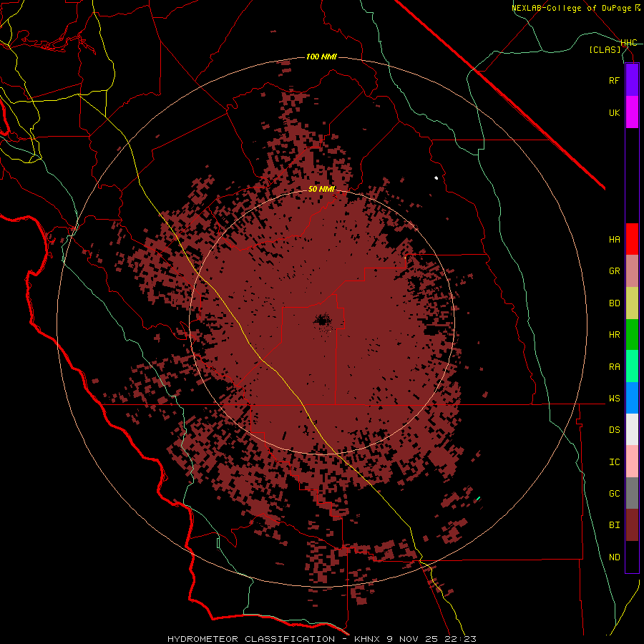
Task: Click the small white echo northeast of radar
Action: click(436, 178)
